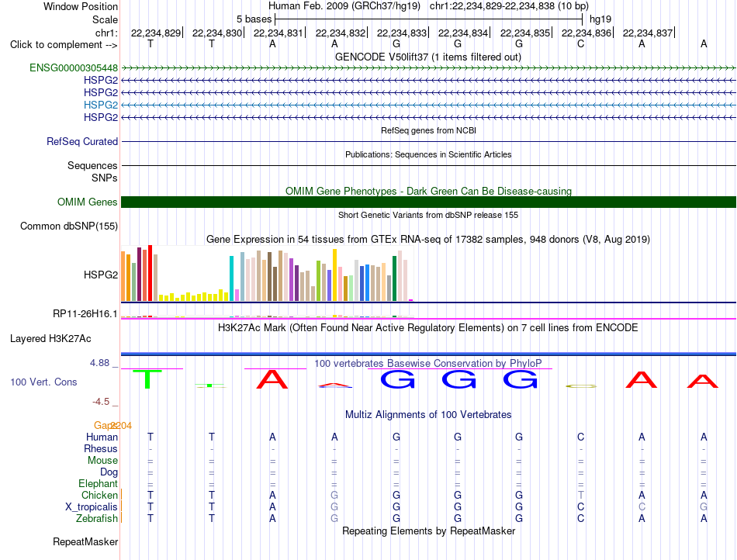Open the H3K27Ac Mark ENCODE track title
This screenshot has width=737, height=560.
pyautogui.click(x=428, y=328)
